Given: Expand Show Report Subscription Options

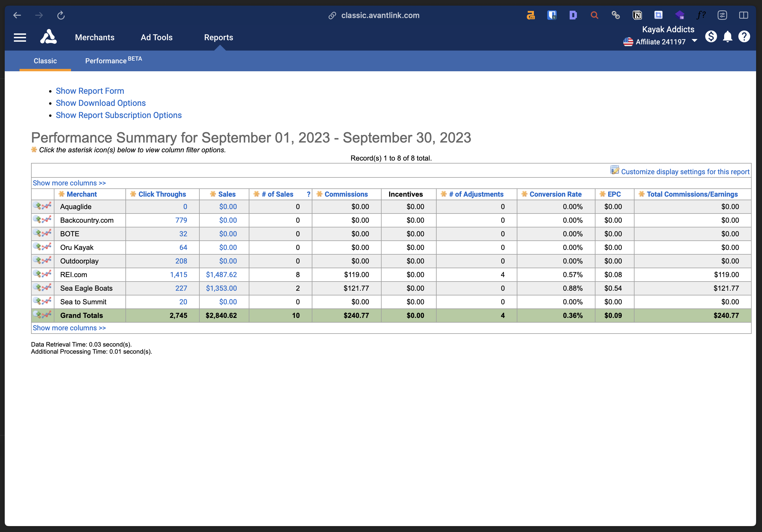Looking at the screenshot, I should coord(119,115).
